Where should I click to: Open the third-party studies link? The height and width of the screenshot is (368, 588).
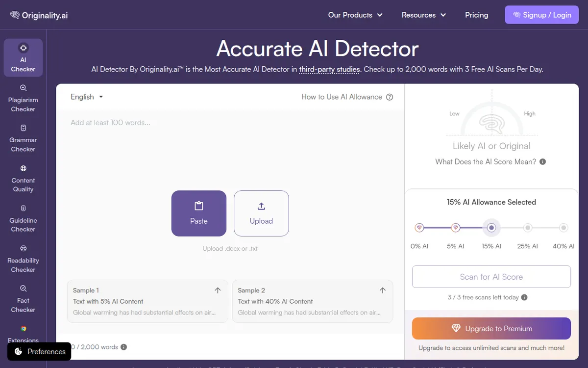click(329, 70)
